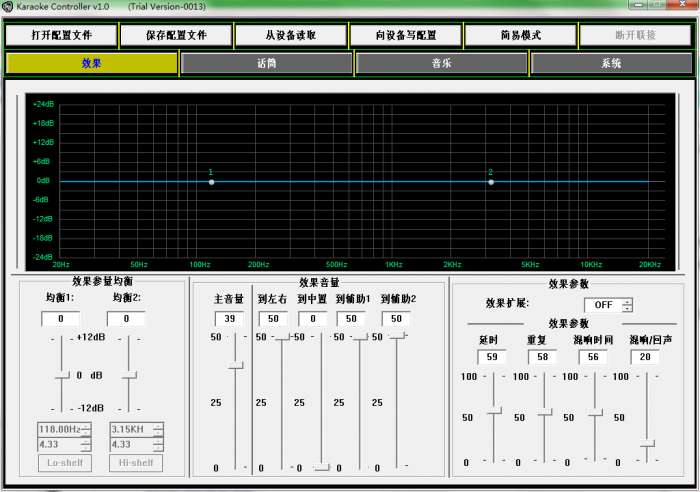
Task: Click the 向设备写配置 button
Action: [x=406, y=35]
